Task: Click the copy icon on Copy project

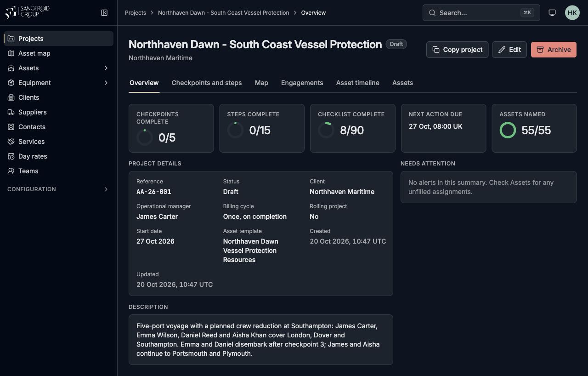Action: pyautogui.click(x=436, y=50)
